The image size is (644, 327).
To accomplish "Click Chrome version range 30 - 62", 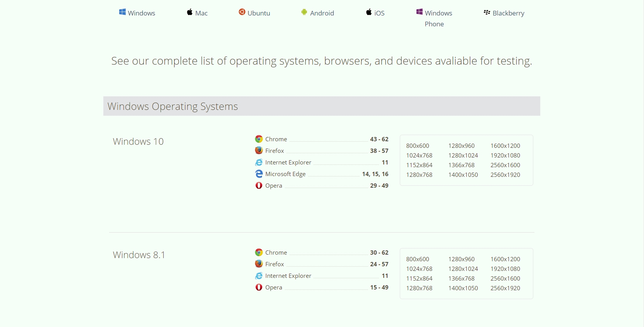I will 379,253.
